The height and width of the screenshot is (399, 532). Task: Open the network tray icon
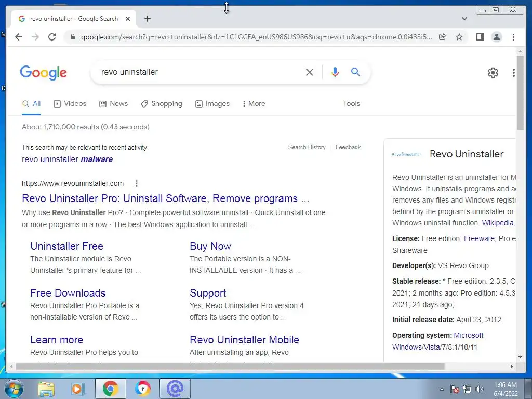tap(467, 389)
